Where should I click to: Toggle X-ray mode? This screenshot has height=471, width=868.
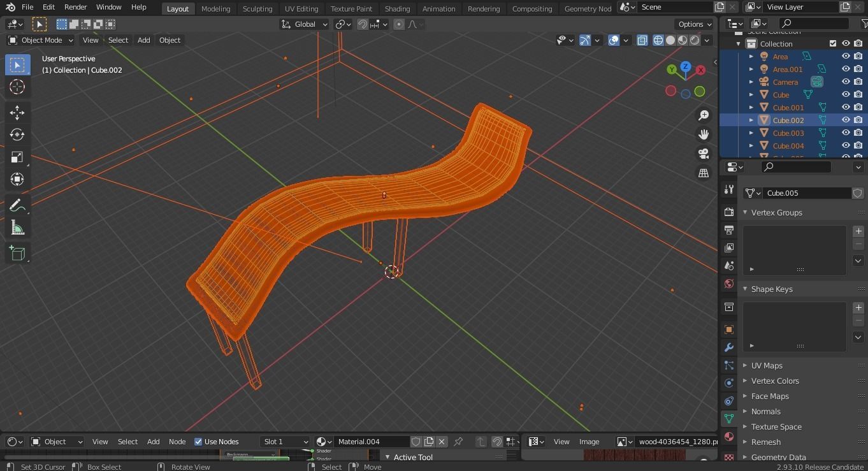642,40
